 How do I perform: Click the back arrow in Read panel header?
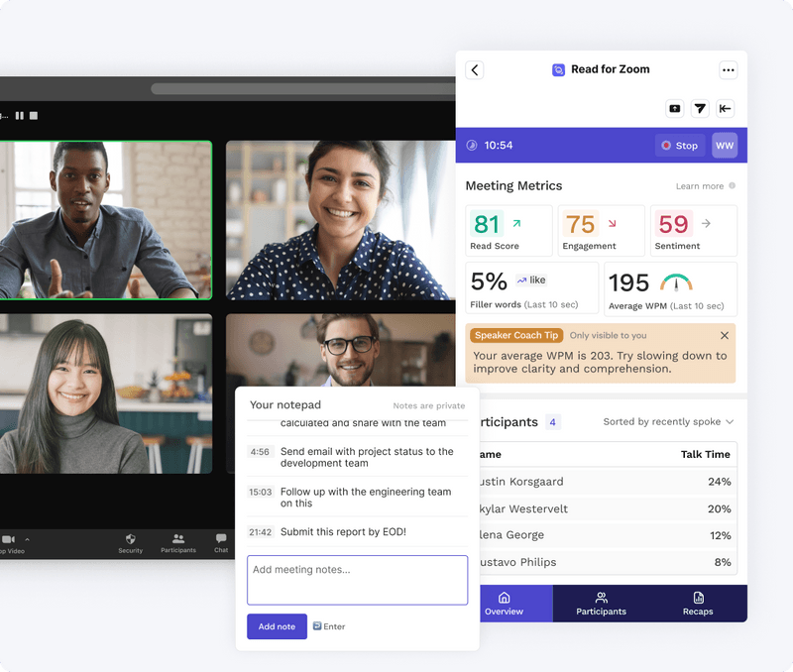(475, 69)
